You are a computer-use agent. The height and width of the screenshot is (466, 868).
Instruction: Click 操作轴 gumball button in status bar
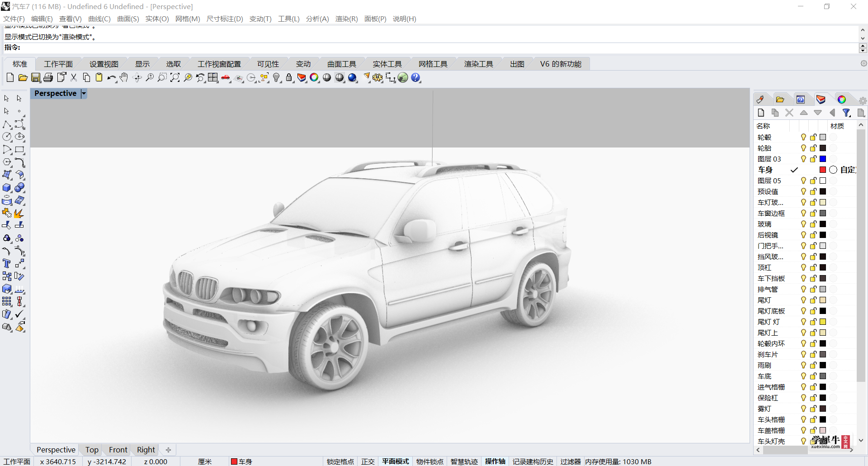[495, 461]
